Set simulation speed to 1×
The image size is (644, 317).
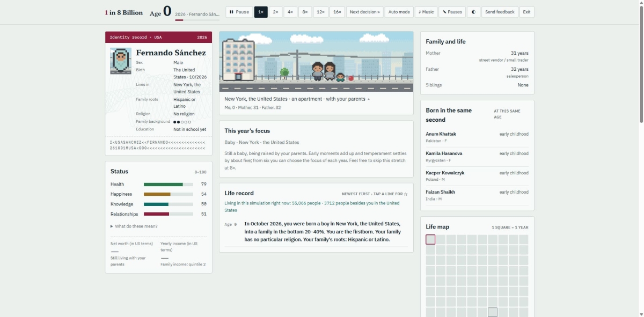click(x=261, y=12)
